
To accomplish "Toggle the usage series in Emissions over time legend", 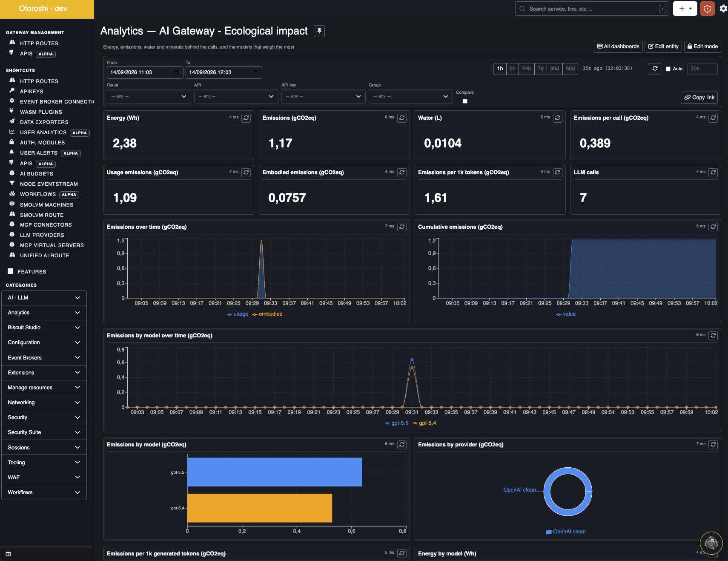I will [238, 314].
